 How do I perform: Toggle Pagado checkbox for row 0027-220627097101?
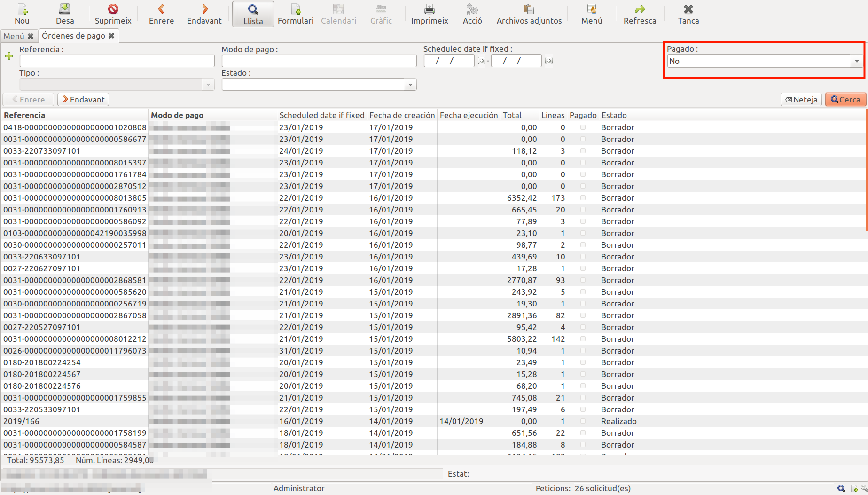point(583,268)
